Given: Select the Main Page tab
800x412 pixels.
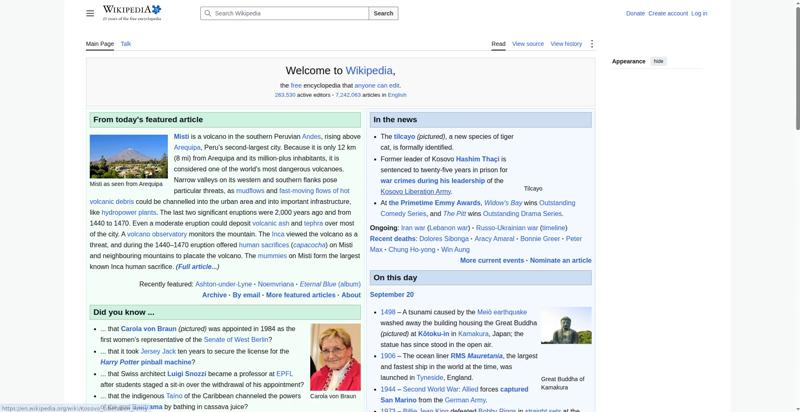Looking at the screenshot, I should pyautogui.click(x=100, y=44).
